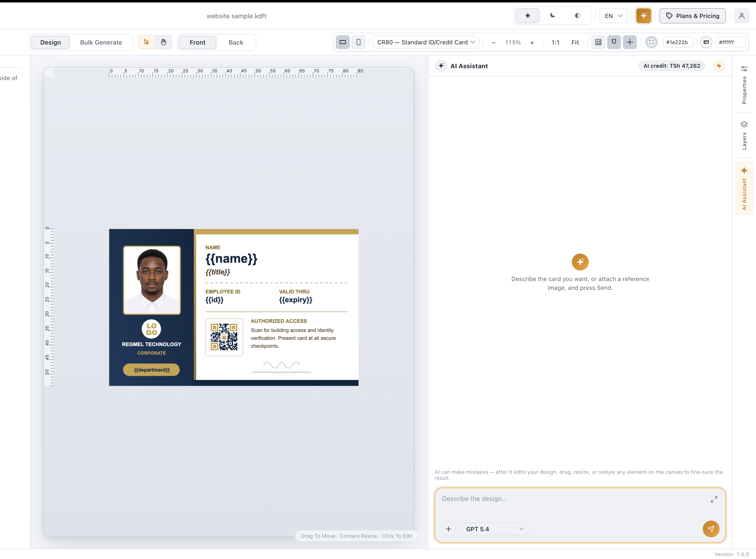Image resolution: width=756 pixels, height=559 pixels.
Task: Select the CORPORATE label on the card
Action: 151,353
